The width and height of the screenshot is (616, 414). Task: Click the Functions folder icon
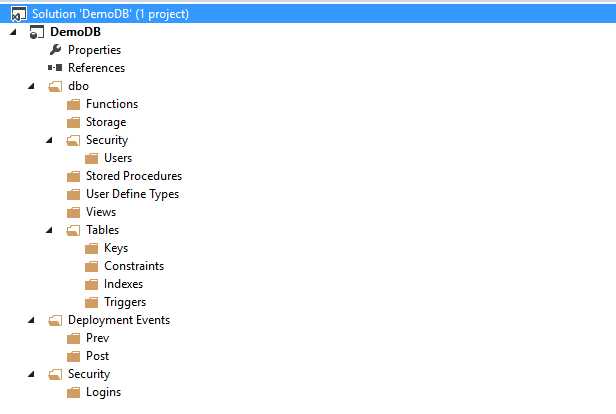pos(73,104)
